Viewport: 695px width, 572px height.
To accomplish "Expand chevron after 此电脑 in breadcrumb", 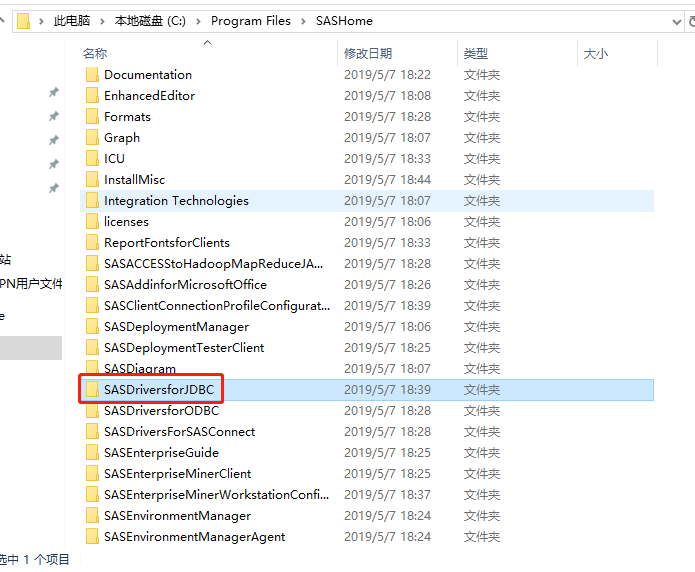I will pos(102,21).
